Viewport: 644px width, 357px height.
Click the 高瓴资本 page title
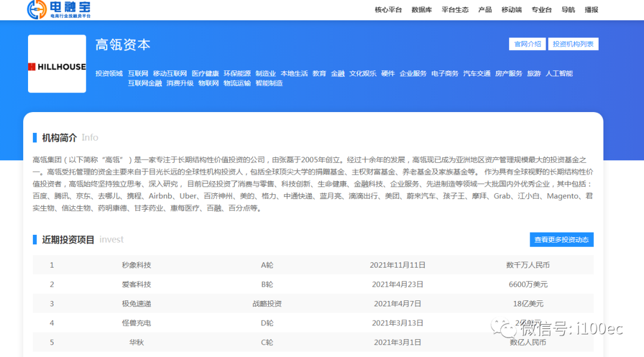[123, 44]
